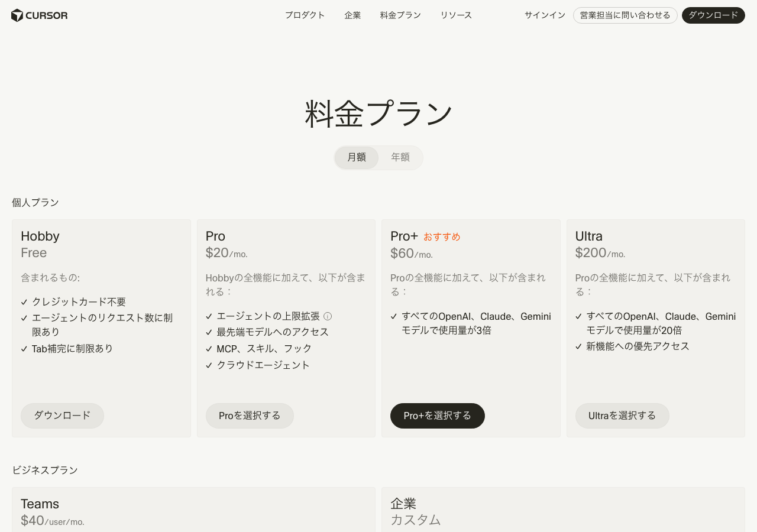The image size is (757, 532).
Task: Click the checkmark beside クレジットカード不要
Action: tap(24, 301)
